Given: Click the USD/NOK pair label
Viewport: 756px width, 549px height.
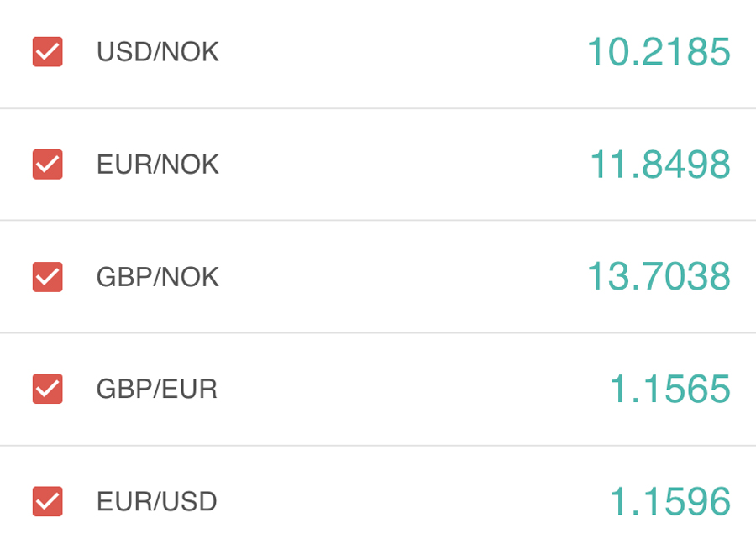Looking at the screenshot, I should point(158,52).
